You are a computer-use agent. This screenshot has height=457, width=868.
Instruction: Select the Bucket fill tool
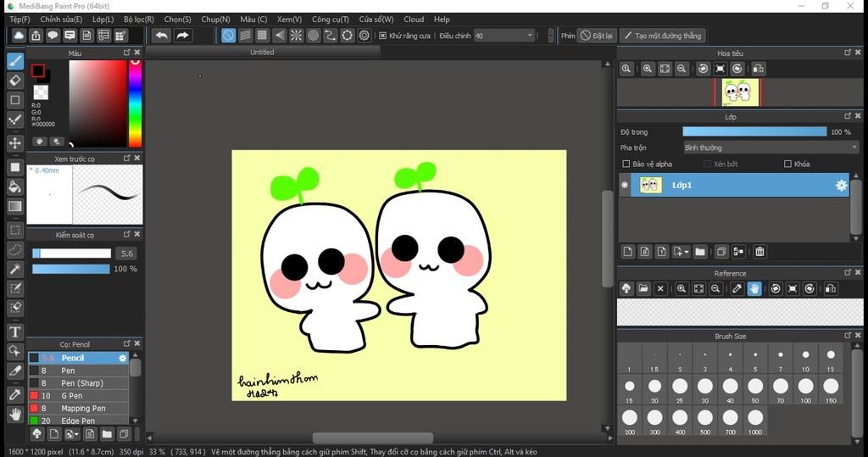tap(14, 186)
